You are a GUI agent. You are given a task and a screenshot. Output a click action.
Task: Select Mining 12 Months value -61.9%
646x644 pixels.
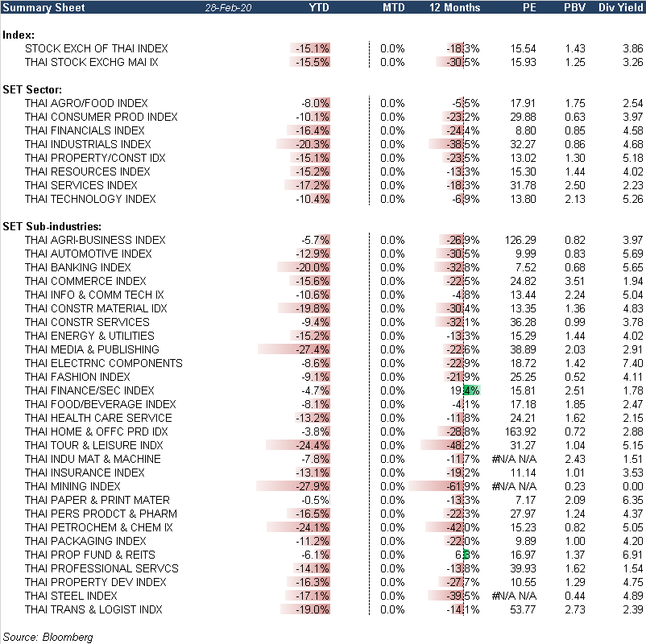click(463, 486)
